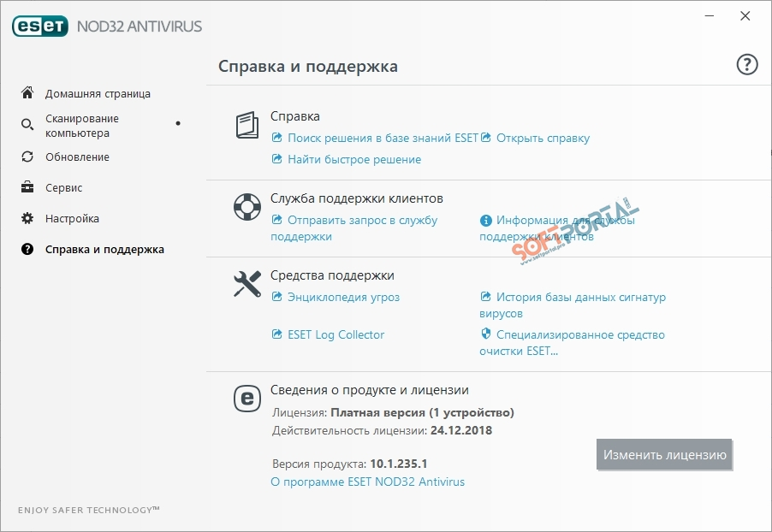This screenshot has width=772, height=532.
Task: Click О программе ESET NOD32 Antivirus link
Action: pyautogui.click(x=368, y=482)
